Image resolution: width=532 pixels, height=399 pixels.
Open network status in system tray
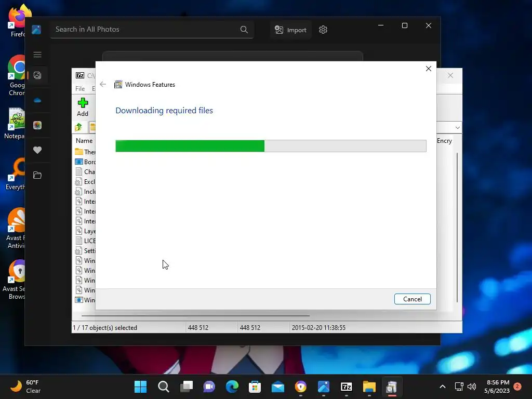coord(459,387)
